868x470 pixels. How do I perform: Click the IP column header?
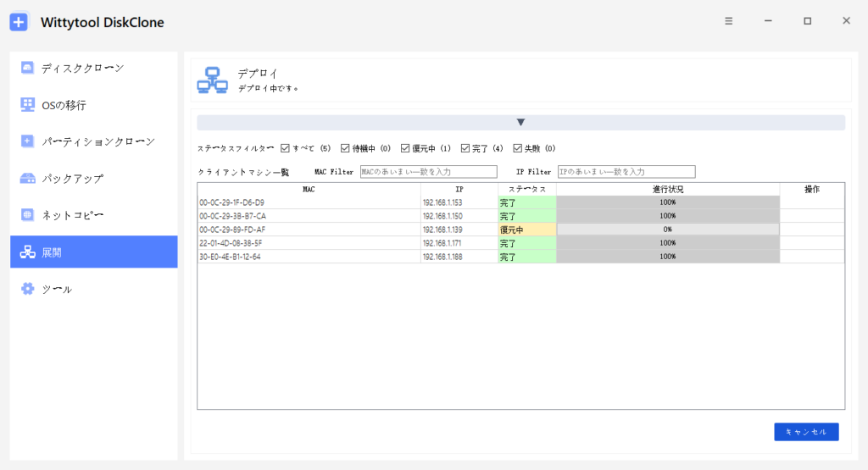click(459, 189)
